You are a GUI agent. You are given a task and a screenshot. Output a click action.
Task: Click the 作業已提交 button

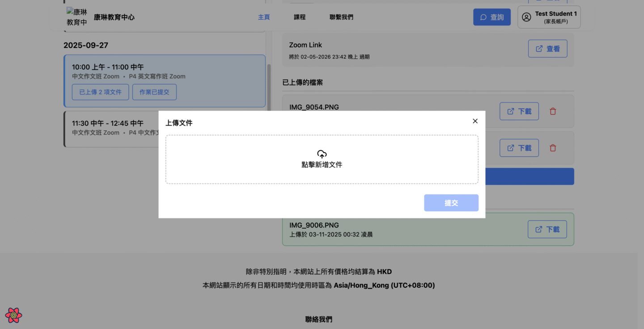point(154,92)
